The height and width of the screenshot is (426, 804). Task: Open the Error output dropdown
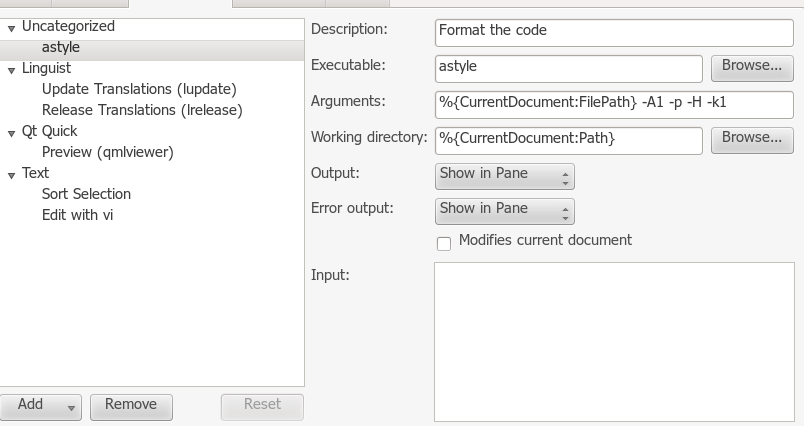505,211
